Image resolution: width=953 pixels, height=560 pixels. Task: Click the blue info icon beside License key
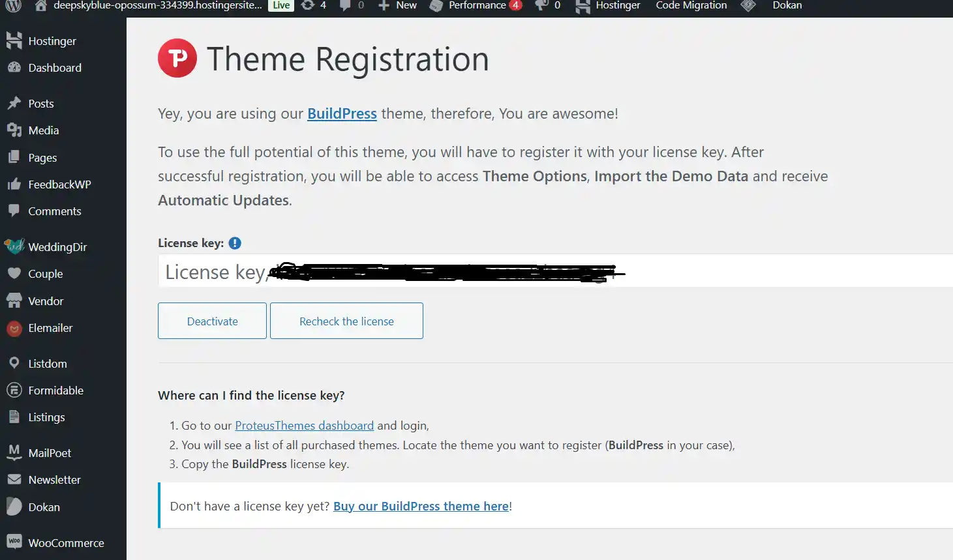pos(235,243)
